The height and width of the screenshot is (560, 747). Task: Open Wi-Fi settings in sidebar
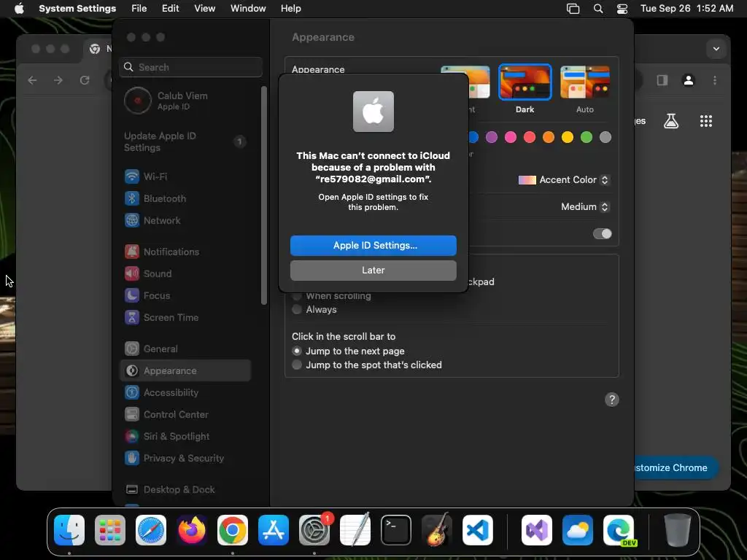[186, 176]
